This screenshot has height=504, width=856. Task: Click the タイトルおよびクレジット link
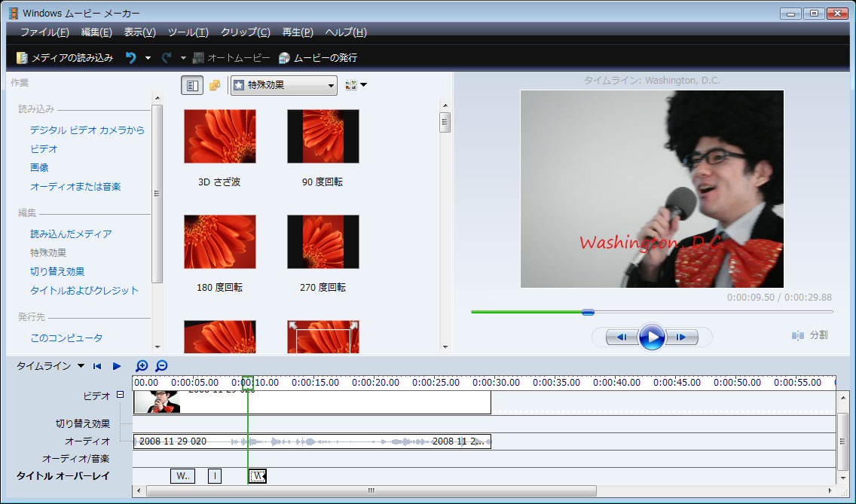coord(84,290)
